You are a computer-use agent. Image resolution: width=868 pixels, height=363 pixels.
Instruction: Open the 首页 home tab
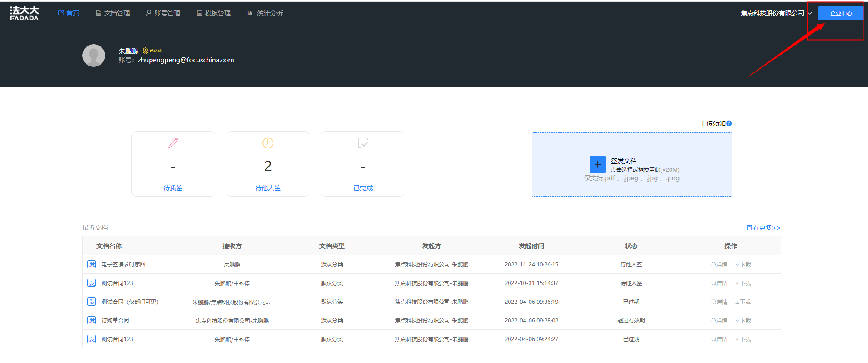tap(69, 13)
